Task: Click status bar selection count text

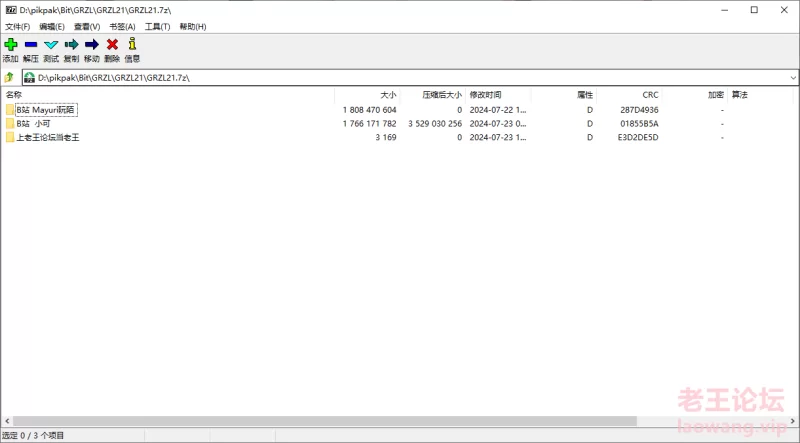Action: (33, 436)
